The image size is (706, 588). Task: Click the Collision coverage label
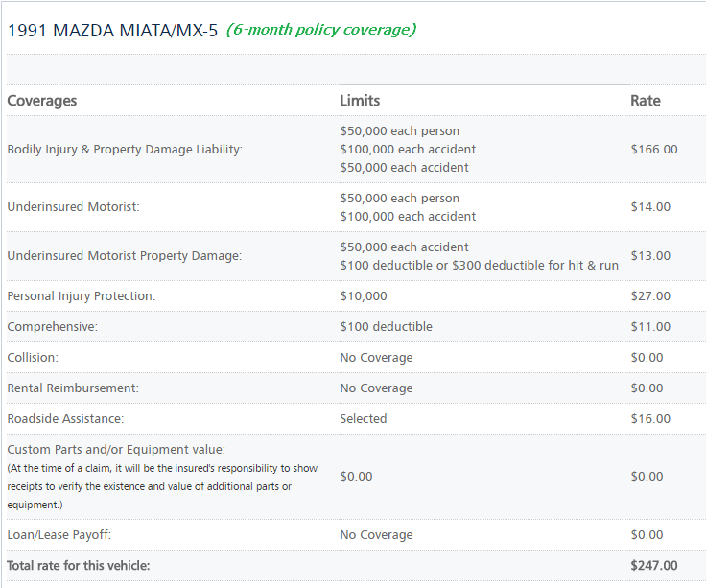point(33,358)
